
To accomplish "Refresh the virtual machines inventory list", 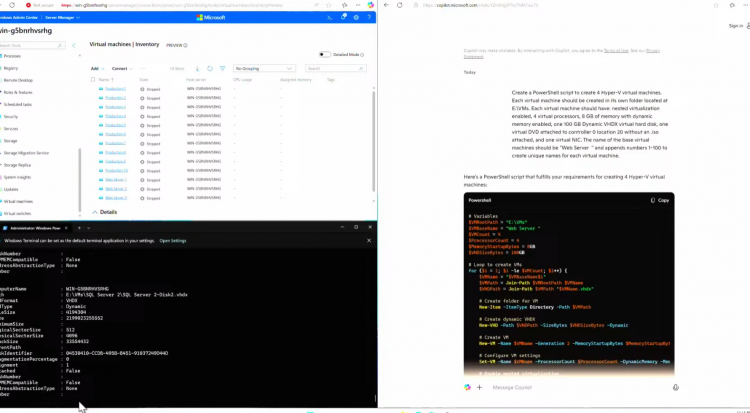I will [x=210, y=68].
